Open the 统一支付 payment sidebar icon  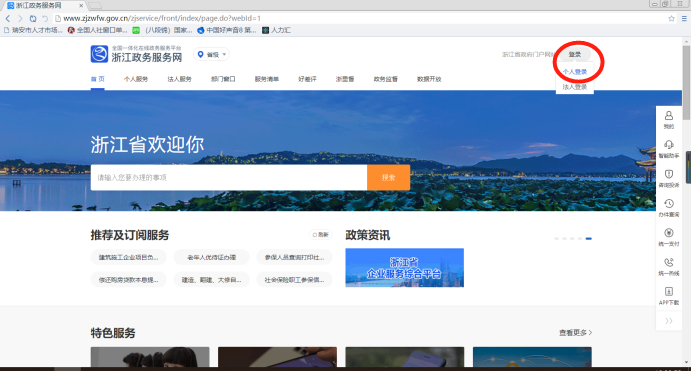(669, 237)
